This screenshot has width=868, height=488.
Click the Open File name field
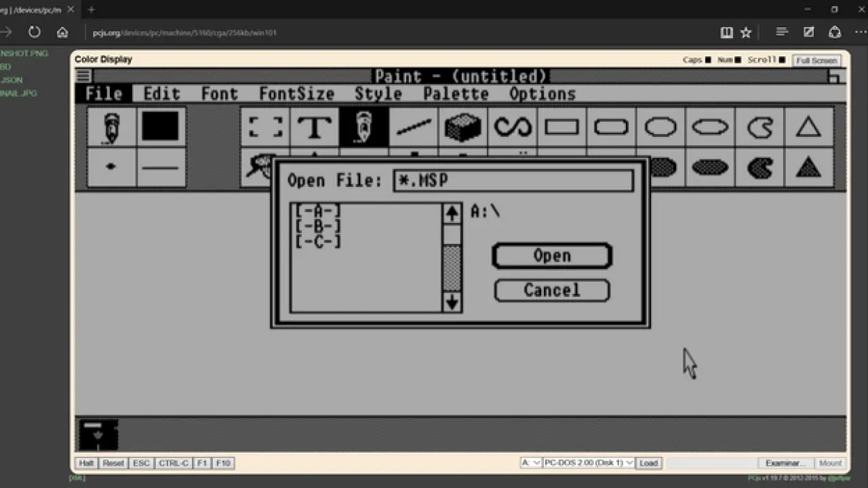click(513, 180)
